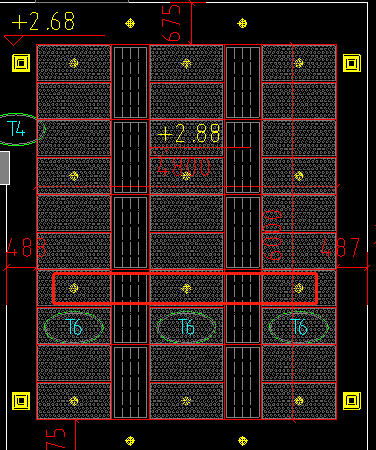This screenshot has height=450, width=376.
Task: Select the 487 dimension text
Action: (x=340, y=247)
